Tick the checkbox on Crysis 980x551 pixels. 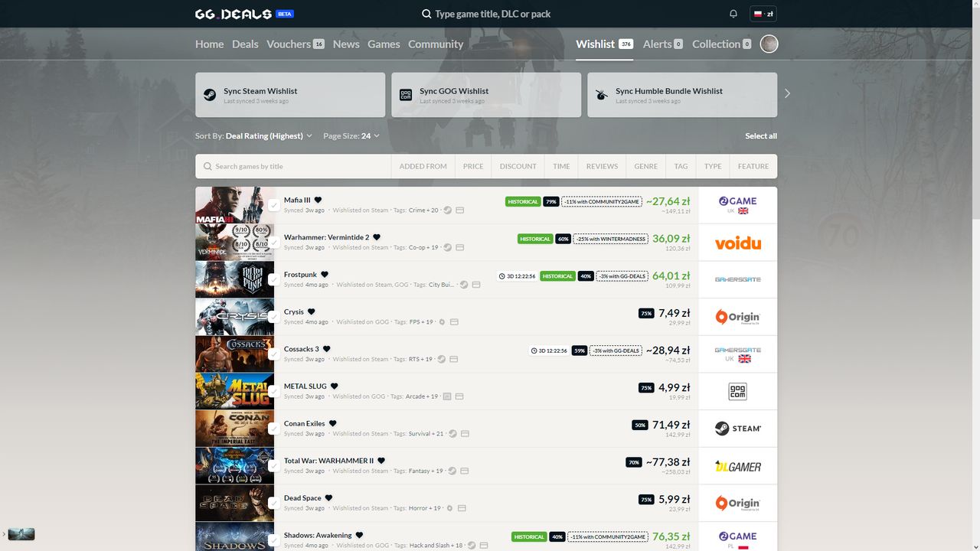coord(274,317)
